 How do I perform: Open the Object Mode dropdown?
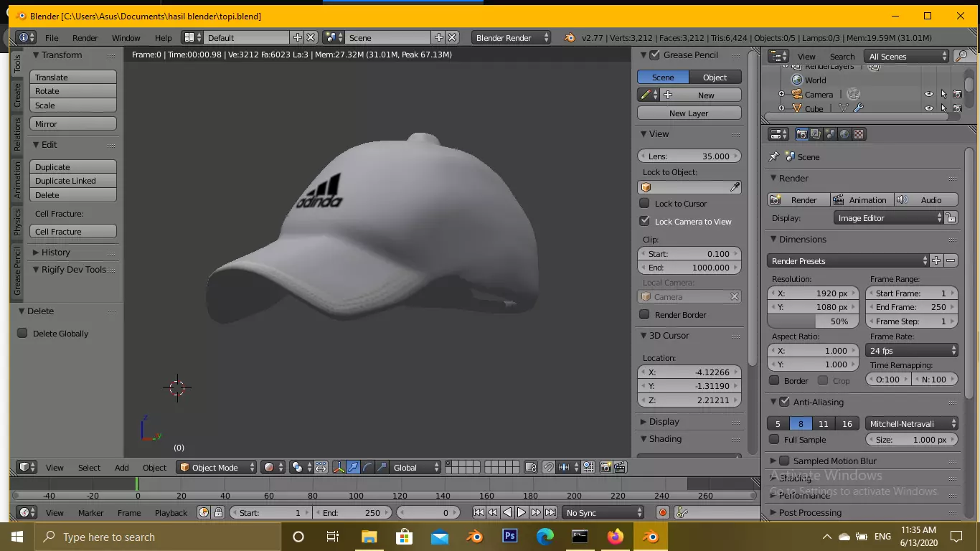[x=217, y=467]
